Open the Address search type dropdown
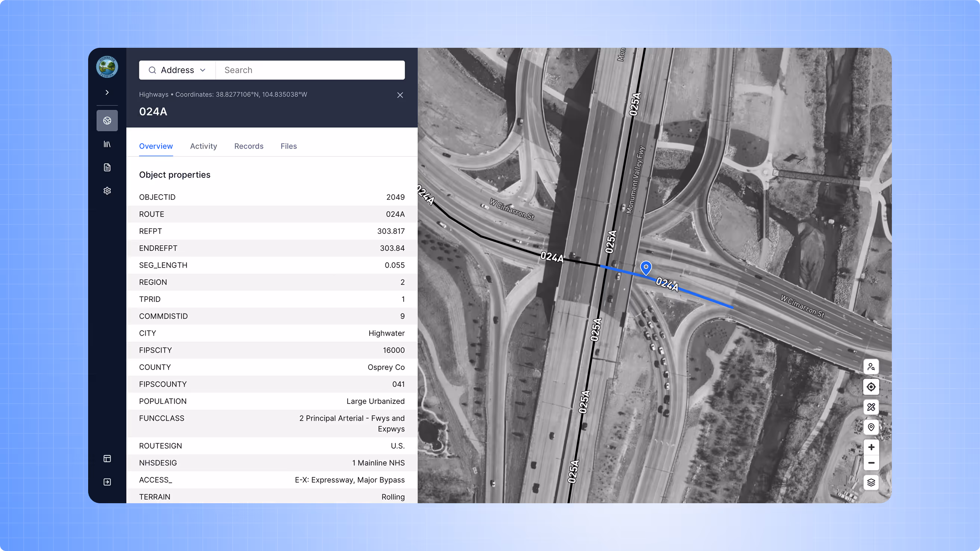The width and height of the screenshot is (980, 551). click(177, 70)
